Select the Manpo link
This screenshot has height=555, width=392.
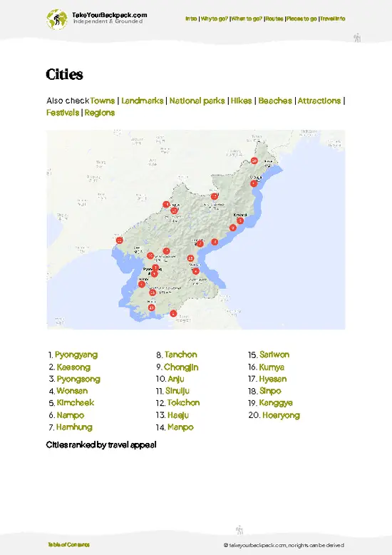(x=180, y=427)
